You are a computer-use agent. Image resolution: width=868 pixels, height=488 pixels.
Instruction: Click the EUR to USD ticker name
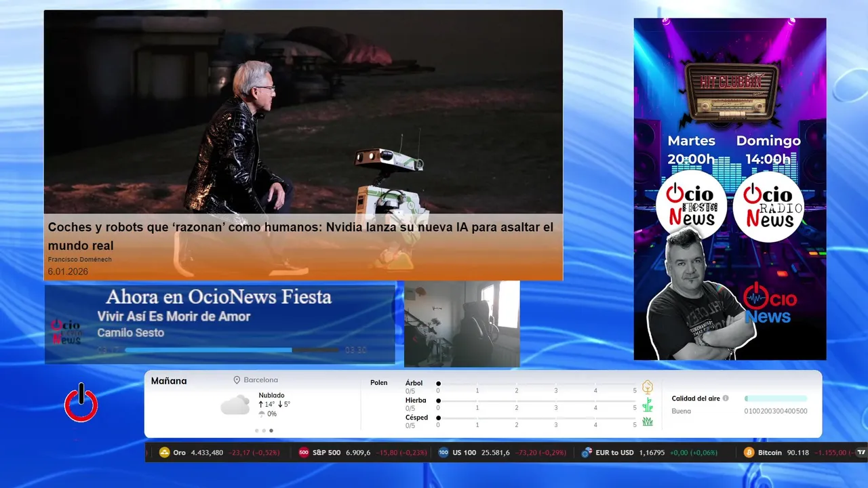[x=614, y=453]
